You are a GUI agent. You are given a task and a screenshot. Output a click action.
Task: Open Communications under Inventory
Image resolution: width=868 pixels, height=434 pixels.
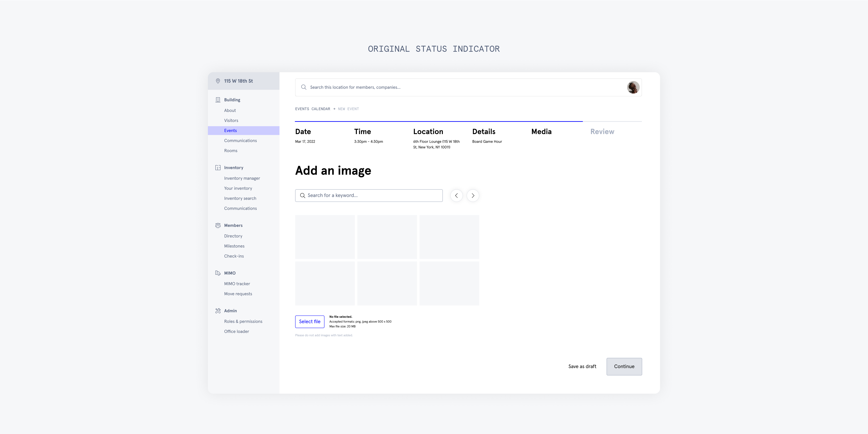[x=240, y=208]
